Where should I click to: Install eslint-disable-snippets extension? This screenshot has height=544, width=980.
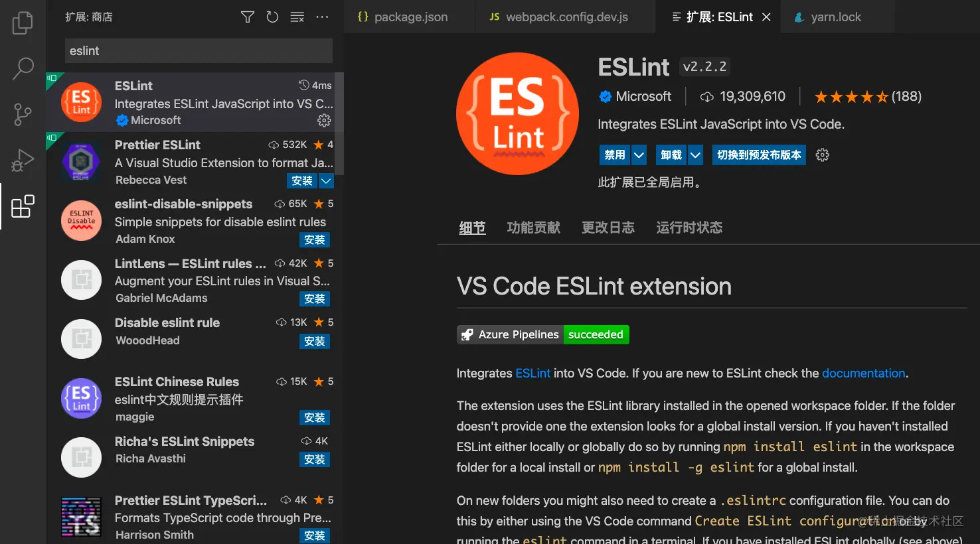click(315, 239)
